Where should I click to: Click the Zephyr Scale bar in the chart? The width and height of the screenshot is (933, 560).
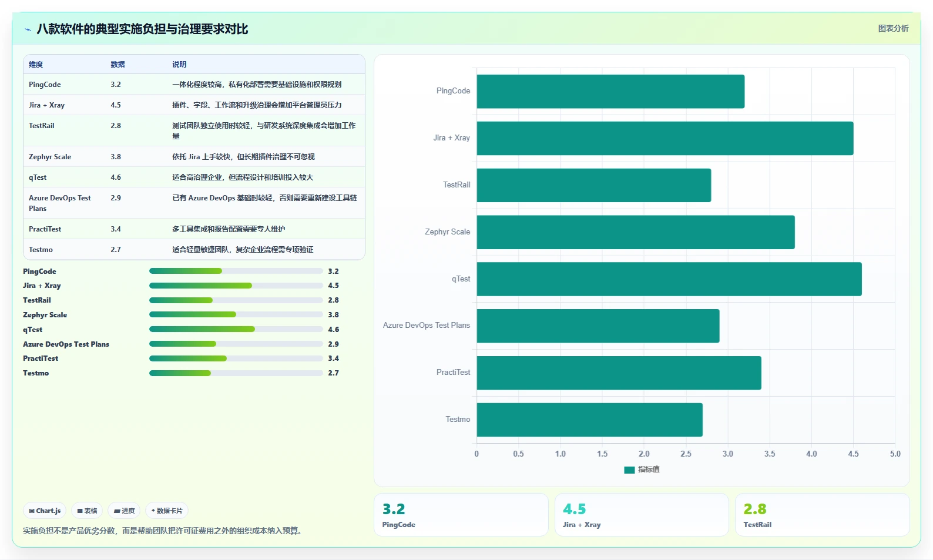636,232
